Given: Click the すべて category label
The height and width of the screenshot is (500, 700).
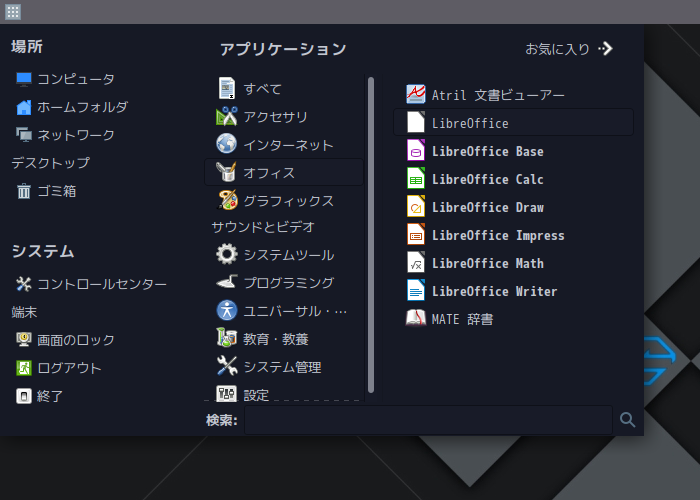Looking at the screenshot, I should [262, 89].
